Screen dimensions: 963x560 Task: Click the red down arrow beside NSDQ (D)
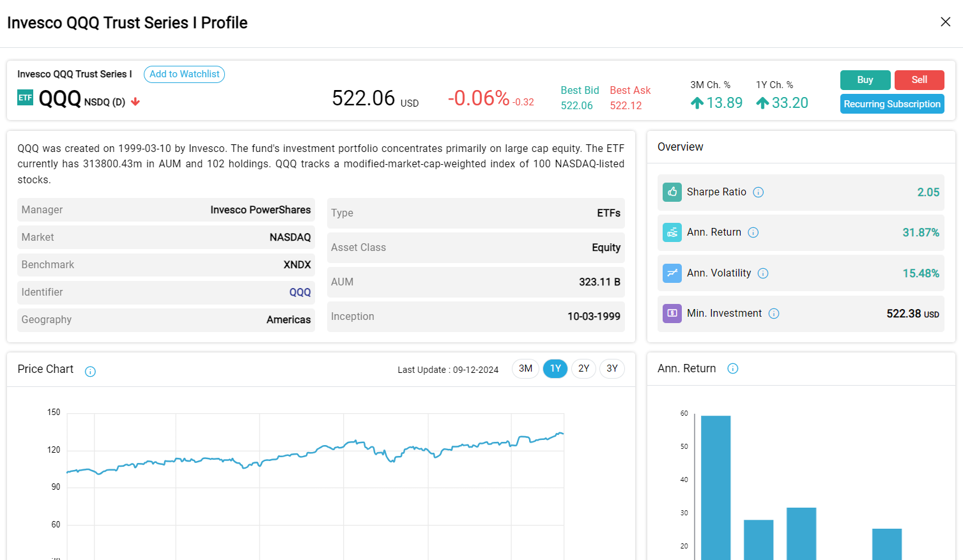[x=135, y=102]
